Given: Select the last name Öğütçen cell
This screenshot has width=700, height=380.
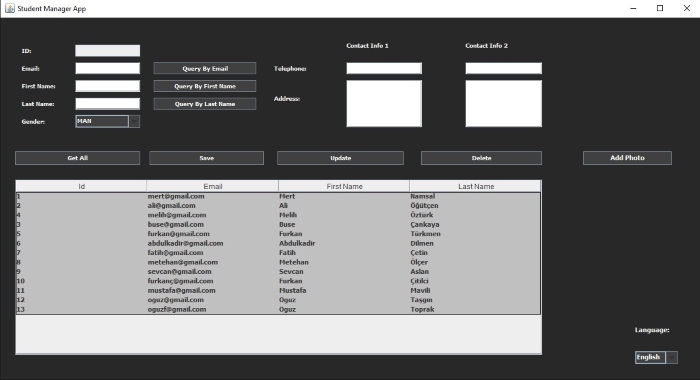Looking at the screenshot, I should [475, 206].
